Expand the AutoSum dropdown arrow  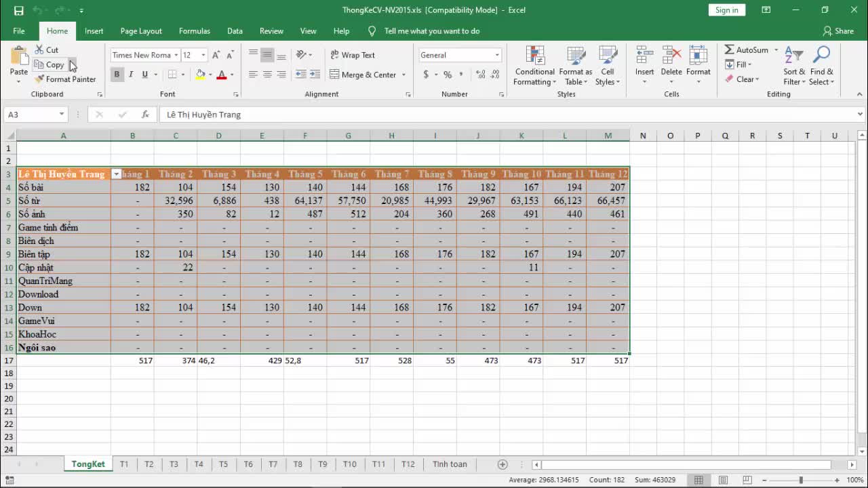[776, 50]
